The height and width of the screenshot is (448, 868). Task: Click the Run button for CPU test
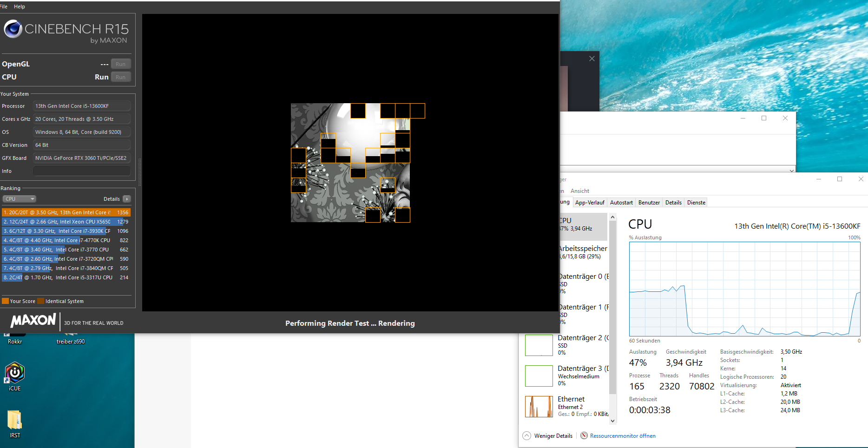[x=121, y=77]
